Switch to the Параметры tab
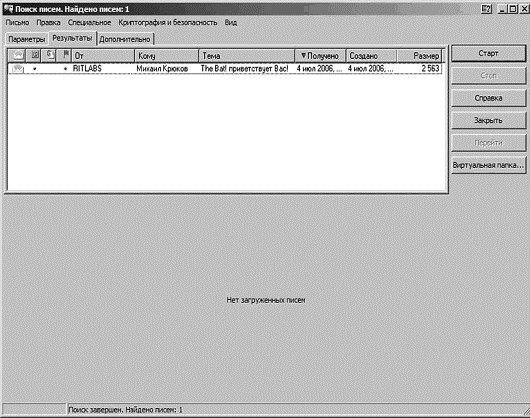 coord(26,39)
